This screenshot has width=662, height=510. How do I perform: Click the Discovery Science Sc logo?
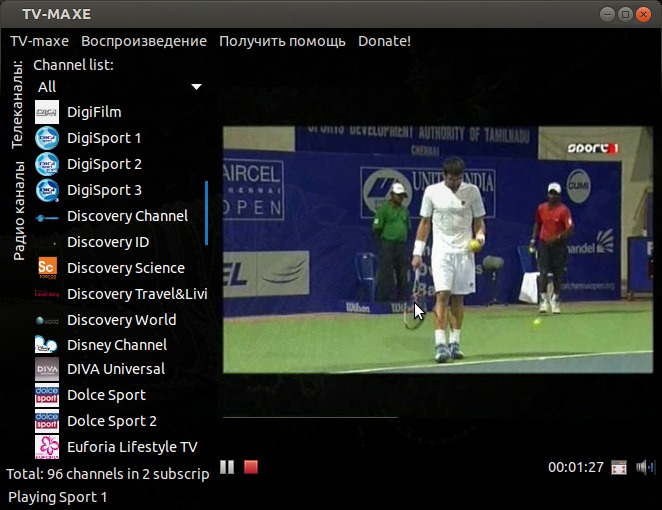click(x=47, y=268)
